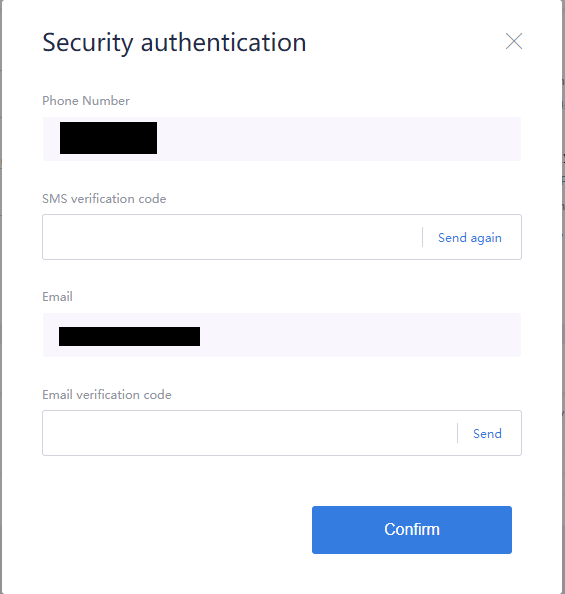The width and height of the screenshot is (565, 594).
Task: Select the disabled Phone Number field
Action: point(282,139)
